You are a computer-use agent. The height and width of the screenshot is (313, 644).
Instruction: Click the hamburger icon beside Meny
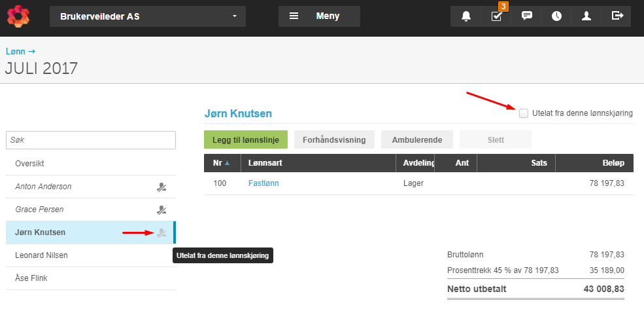294,16
